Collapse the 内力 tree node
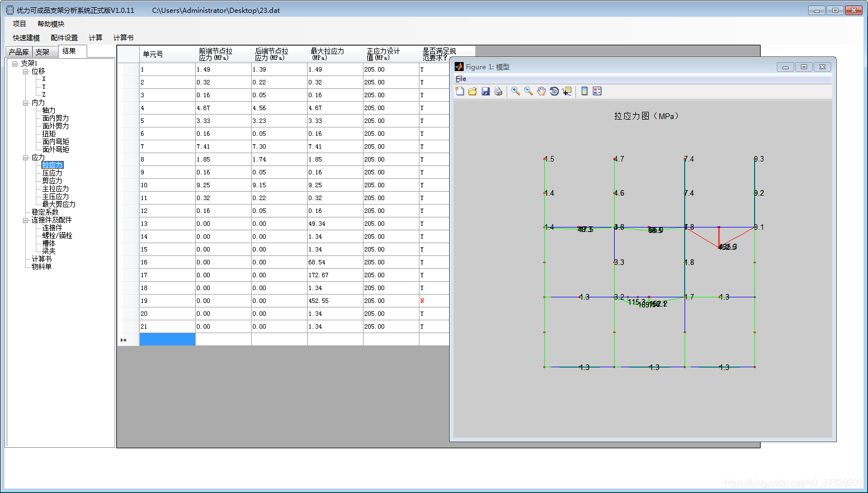 25,103
